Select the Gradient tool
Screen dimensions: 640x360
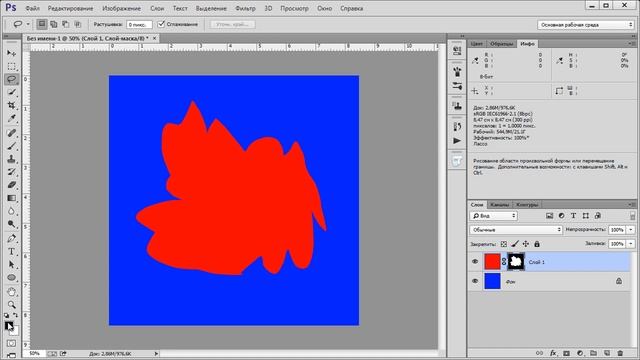[11, 198]
